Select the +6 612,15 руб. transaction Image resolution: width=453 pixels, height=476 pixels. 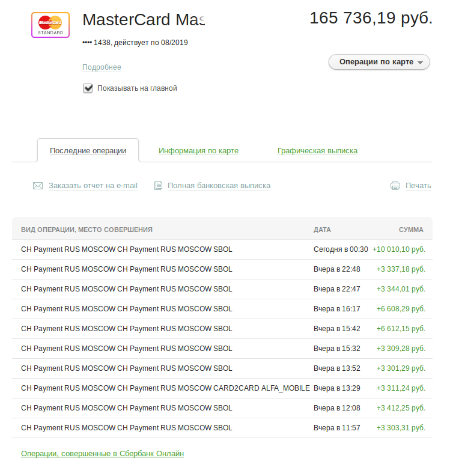point(222,329)
